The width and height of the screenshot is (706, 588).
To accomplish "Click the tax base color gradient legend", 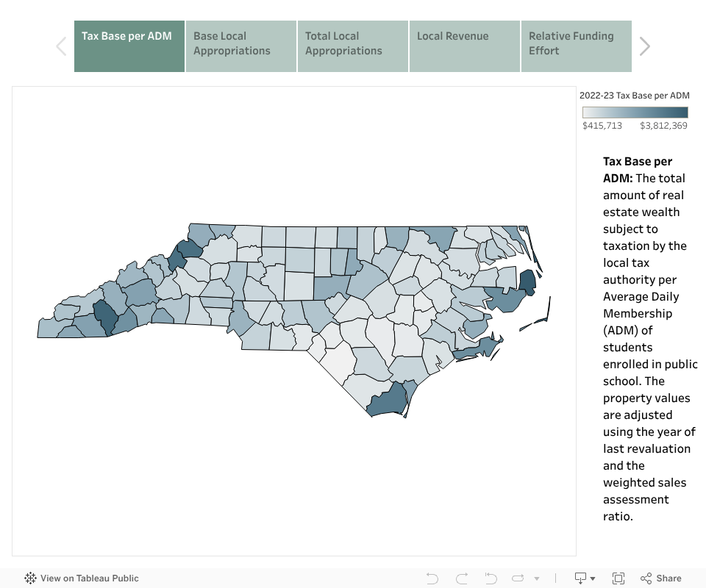I will click(x=635, y=112).
